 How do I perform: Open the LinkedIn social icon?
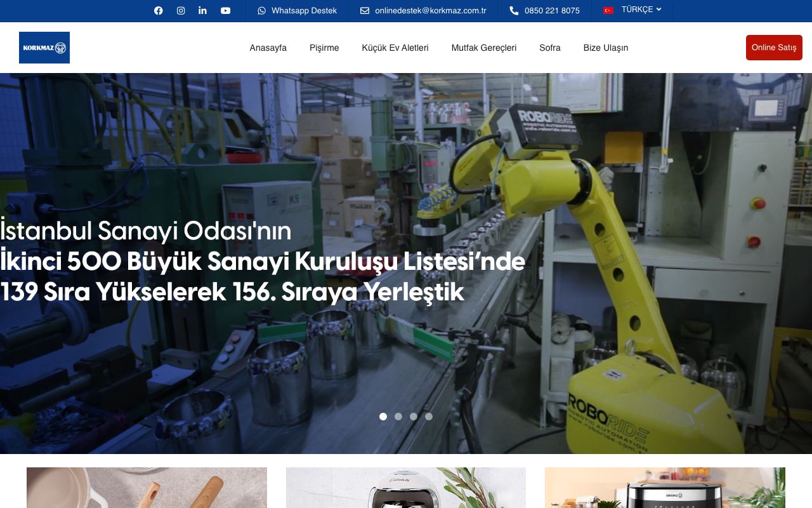[202, 11]
